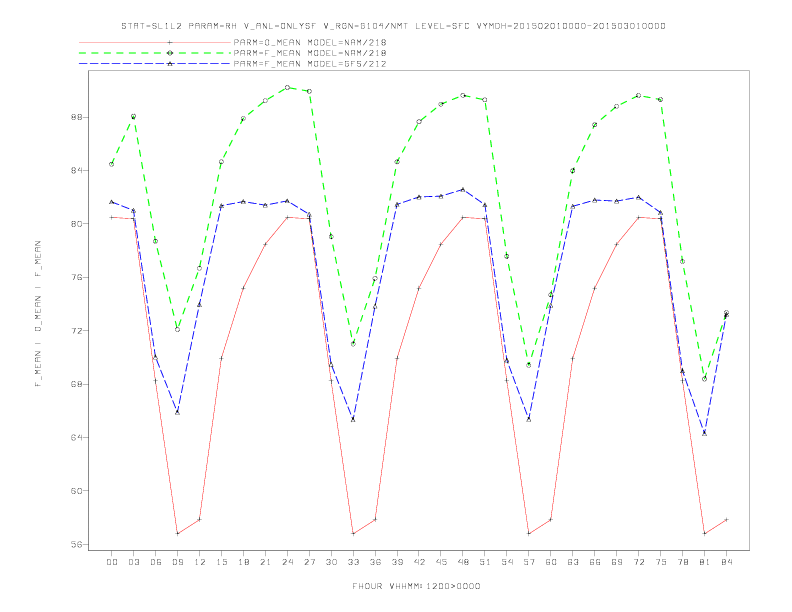The width and height of the screenshot is (792, 612).
Task: Click x-axis forecast hour label 69
Action: (617, 562)
